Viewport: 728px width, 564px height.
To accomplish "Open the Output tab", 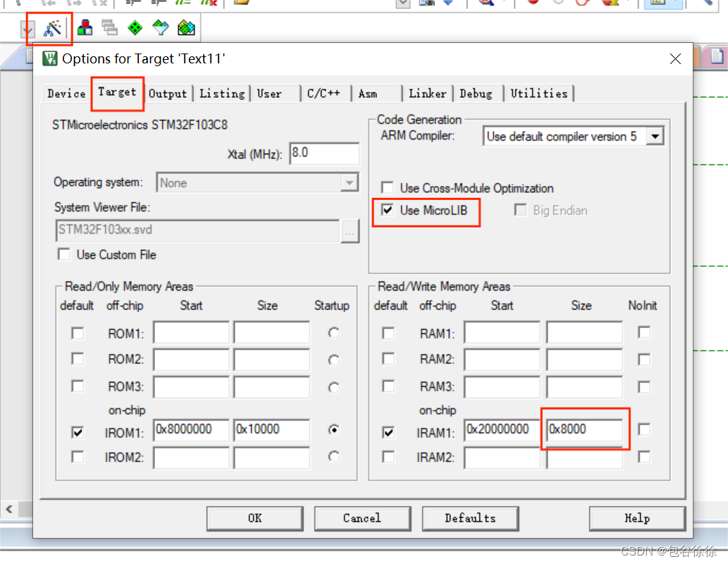I will point(168,94).
